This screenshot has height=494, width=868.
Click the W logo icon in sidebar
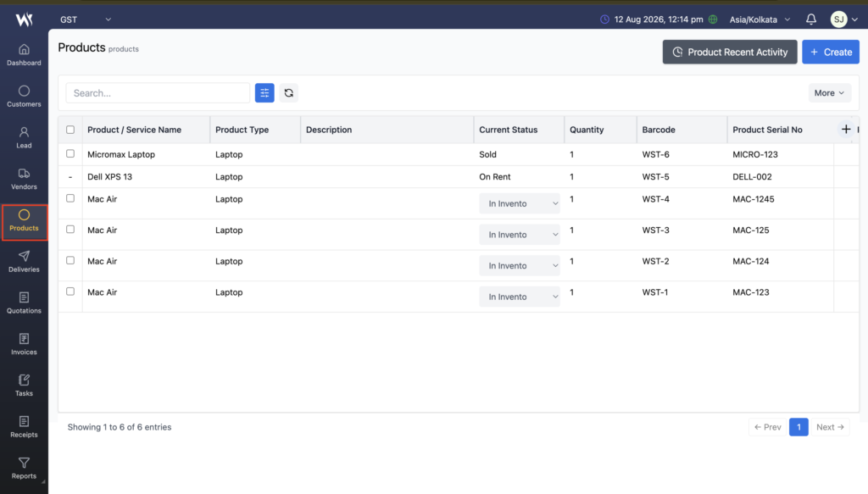click(24, 19)
